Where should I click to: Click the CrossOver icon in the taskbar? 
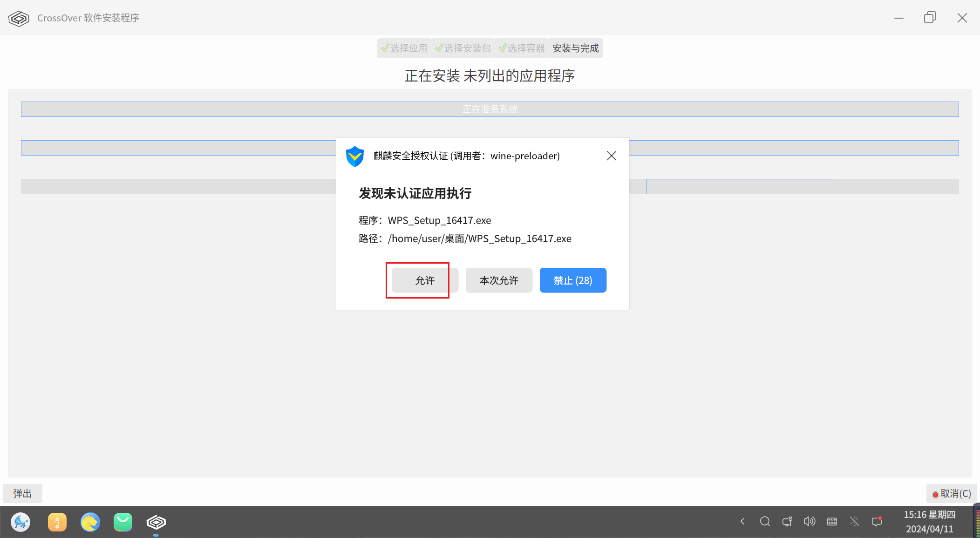[156, 522]
